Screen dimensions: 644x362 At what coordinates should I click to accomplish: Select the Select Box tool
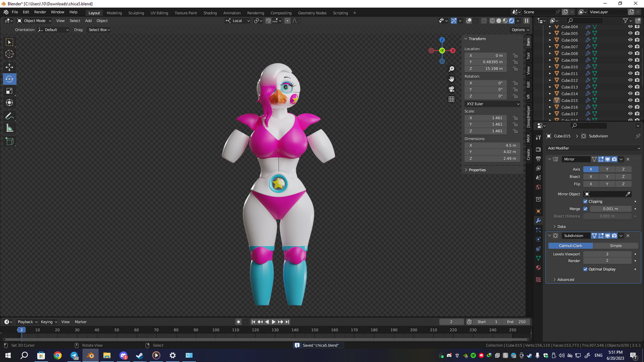tap(10, 42)
